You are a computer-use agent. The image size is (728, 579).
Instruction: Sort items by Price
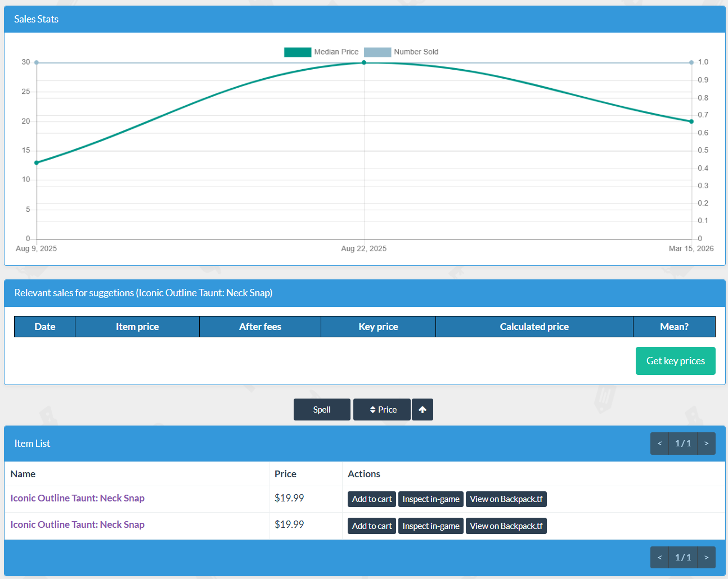point(382,409)
